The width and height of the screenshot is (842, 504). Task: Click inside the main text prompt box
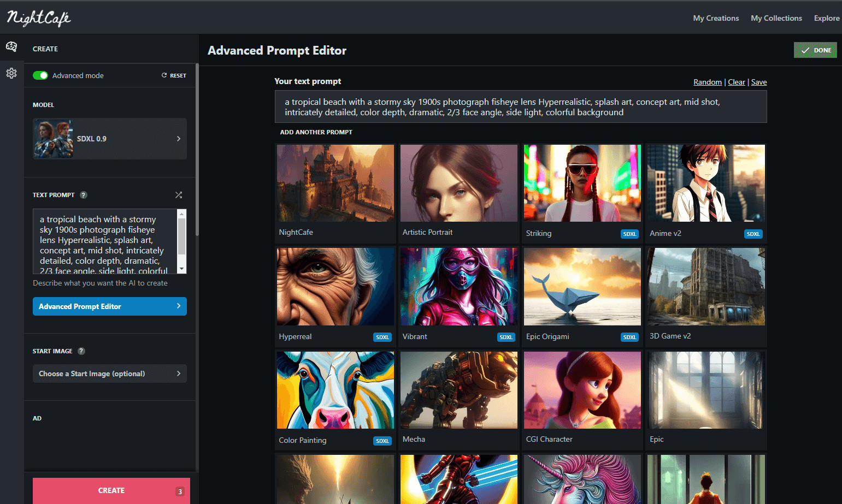pyautogui.click(x=521, y=106)
